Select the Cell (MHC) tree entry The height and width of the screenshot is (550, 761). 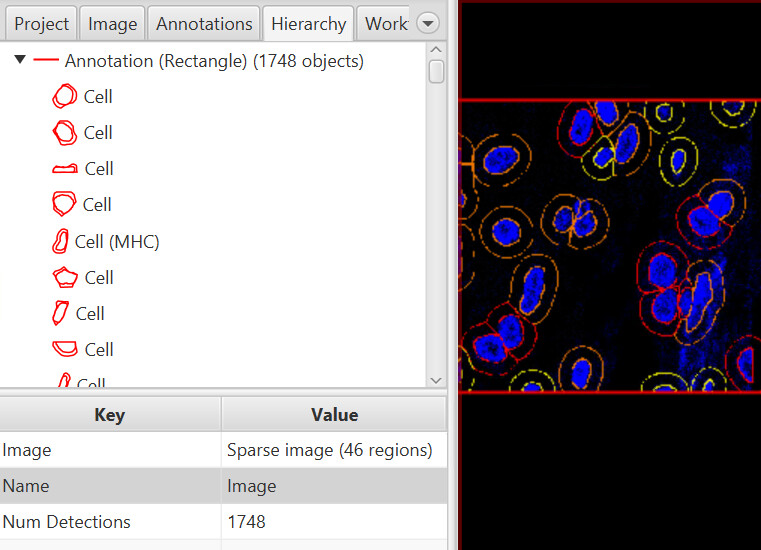click(117, 241)
